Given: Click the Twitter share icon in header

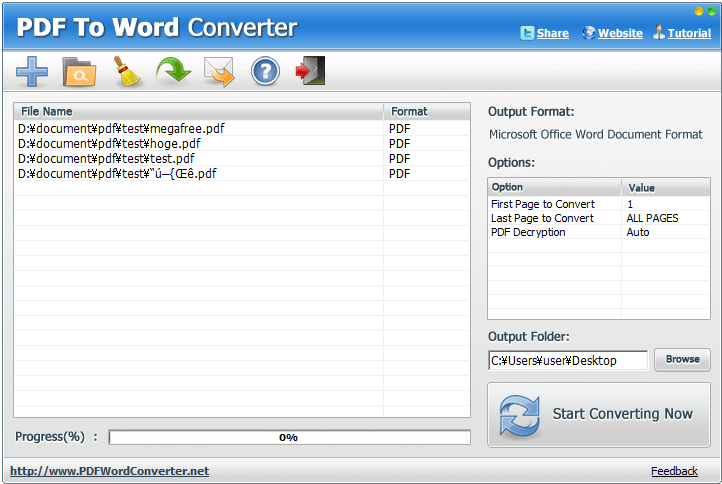Looking at the screenshot, I should pos(527,33).
